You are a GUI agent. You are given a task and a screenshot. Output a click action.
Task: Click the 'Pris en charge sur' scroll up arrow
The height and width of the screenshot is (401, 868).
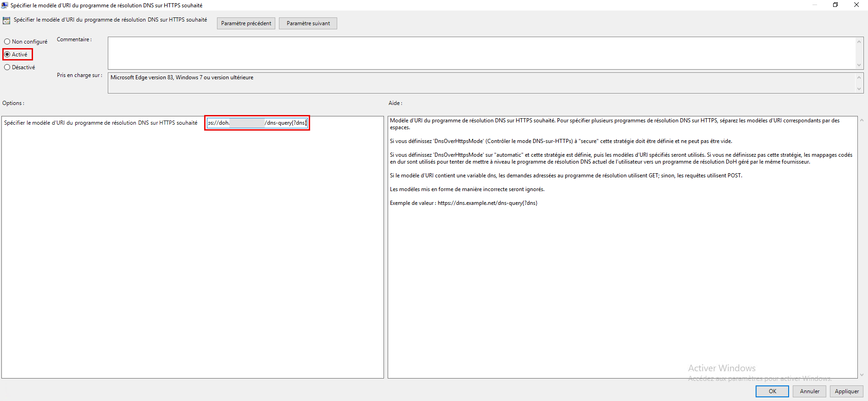(x=859, y=77)
